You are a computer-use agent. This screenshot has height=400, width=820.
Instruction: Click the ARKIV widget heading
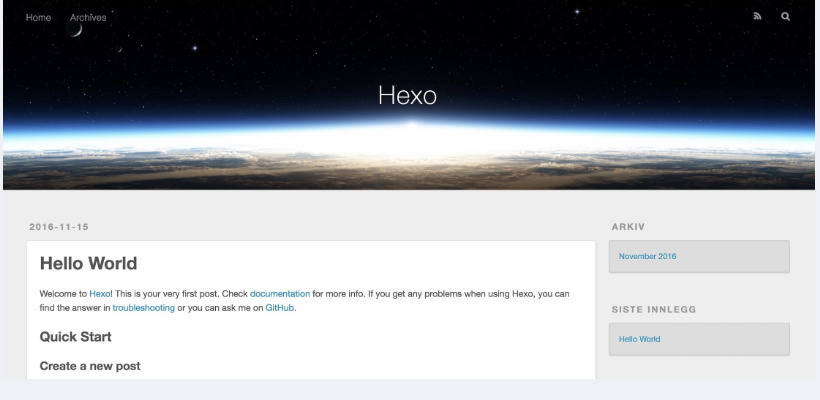tap(628, 227)
